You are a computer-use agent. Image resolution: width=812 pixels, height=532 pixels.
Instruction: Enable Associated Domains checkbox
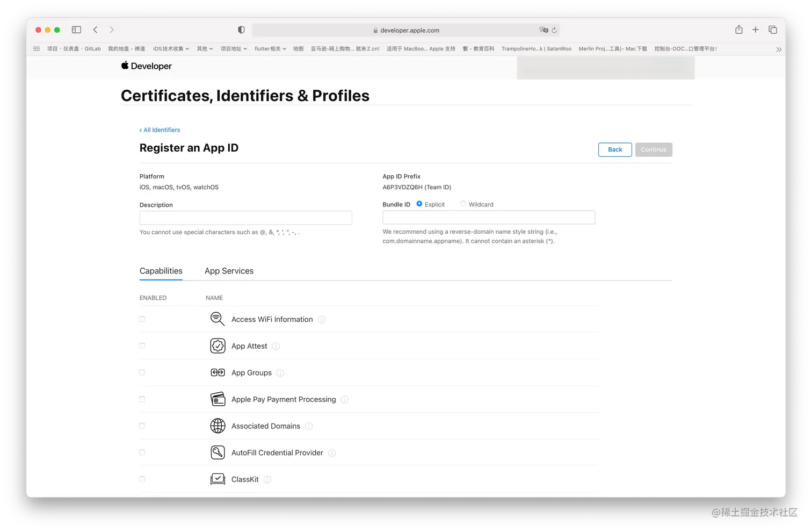[142, 426]
